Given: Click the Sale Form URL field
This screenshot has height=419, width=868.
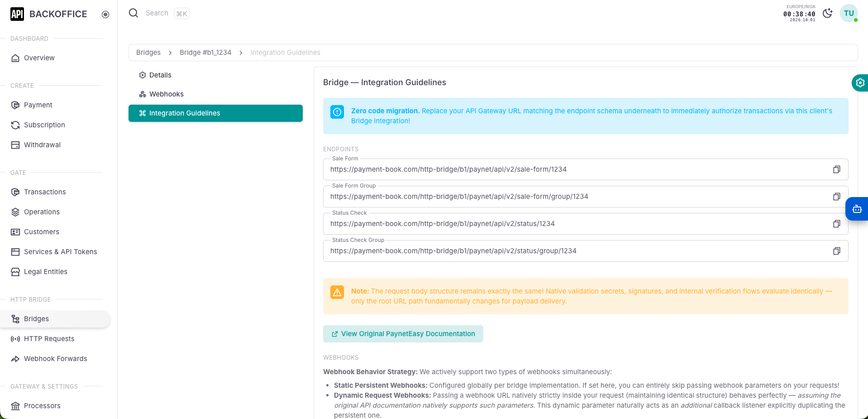Looking at the screenshot, I should 586,169.
